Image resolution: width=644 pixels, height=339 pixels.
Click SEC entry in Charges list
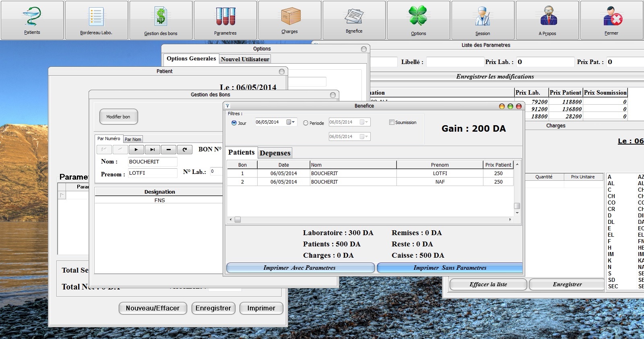point(613,286)
